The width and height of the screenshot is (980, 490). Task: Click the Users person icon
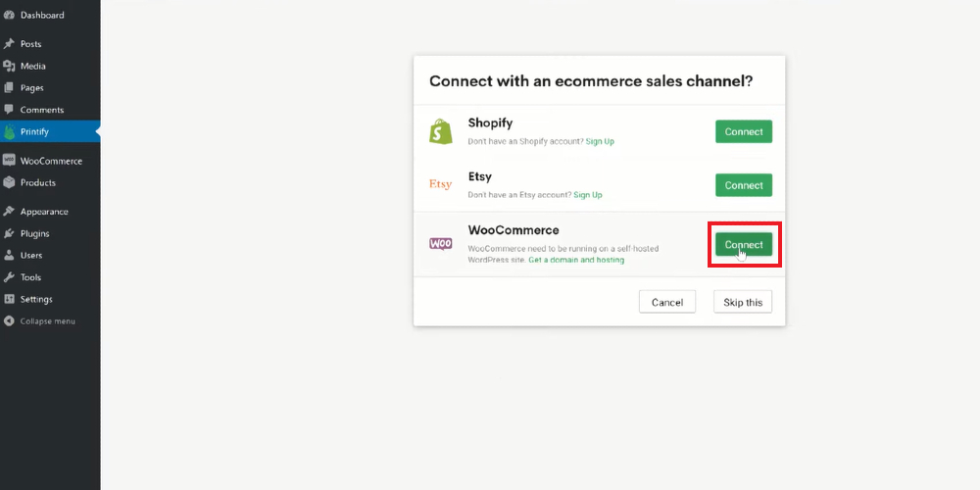click(9, 255)
